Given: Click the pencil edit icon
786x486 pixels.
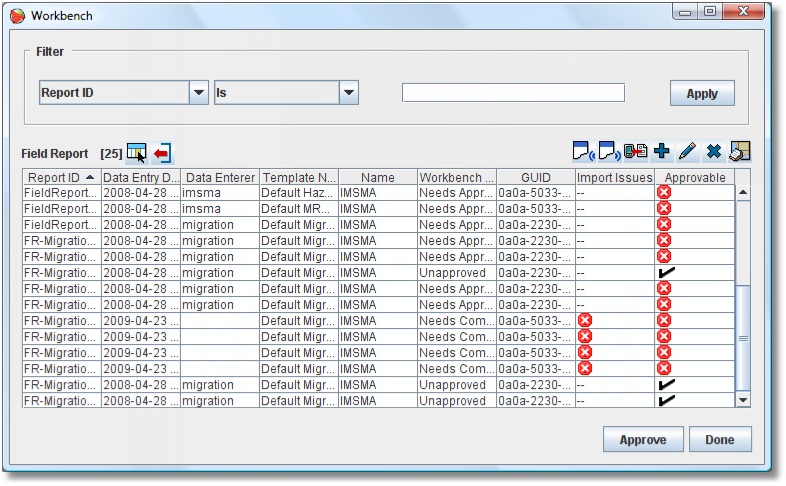Looking at the screenshot, I should point(687,151).
